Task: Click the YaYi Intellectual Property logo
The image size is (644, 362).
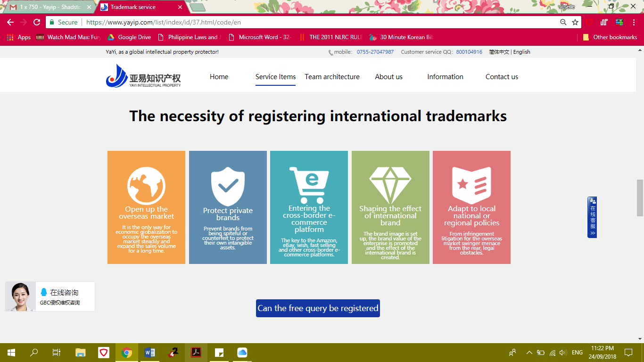Action: click(x=143, y=76)
